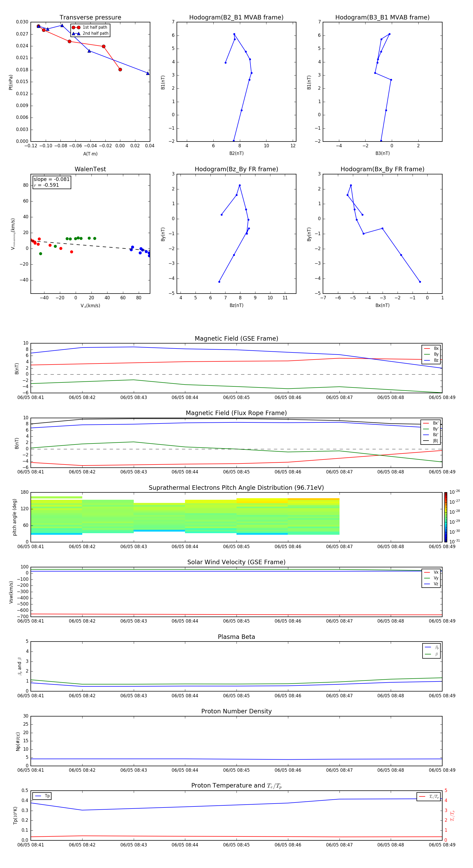Click the 'Proton Temperature and Te/Tp' title
The width and height of the screenshot is (473, 868).
point(236,785)
